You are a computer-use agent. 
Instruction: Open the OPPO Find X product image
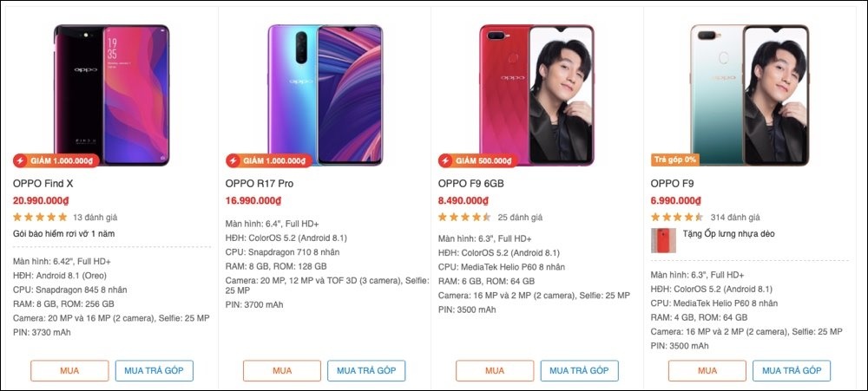coord(111,94)
